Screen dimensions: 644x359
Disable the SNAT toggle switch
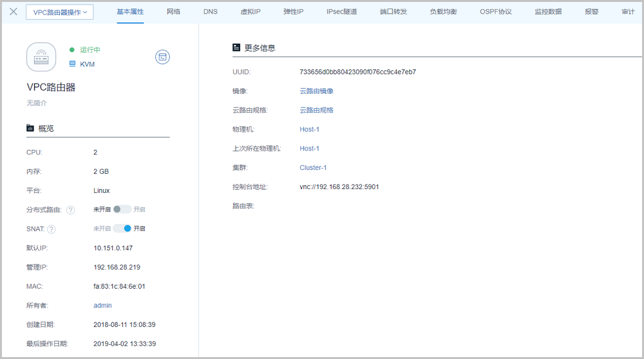[122, 228]
